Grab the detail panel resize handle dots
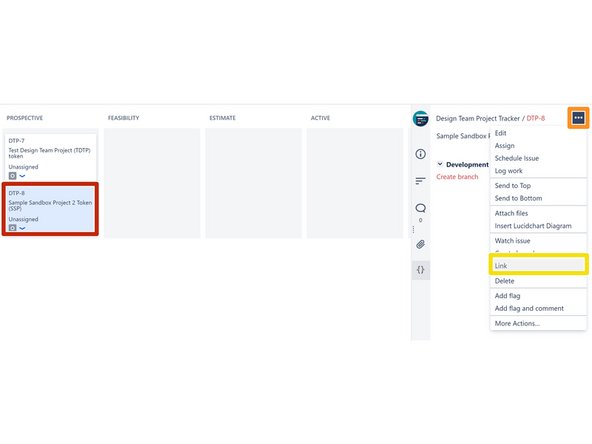The width and height of the screenshot is (592, 444). [x=413, y=229]
